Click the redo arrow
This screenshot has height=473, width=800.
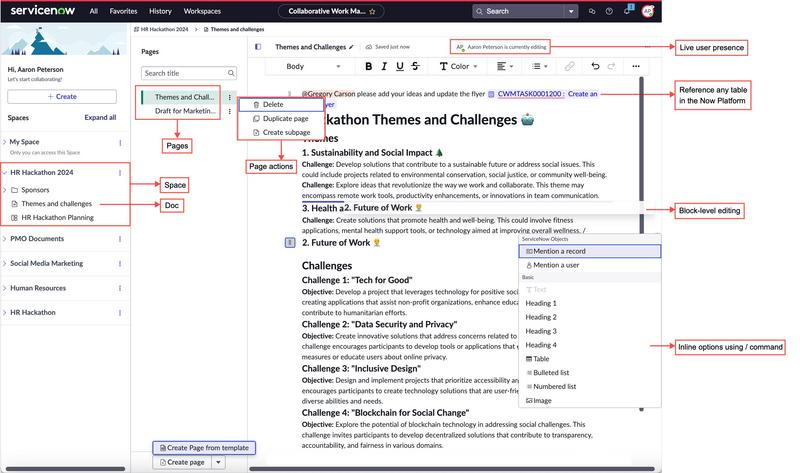611,66
